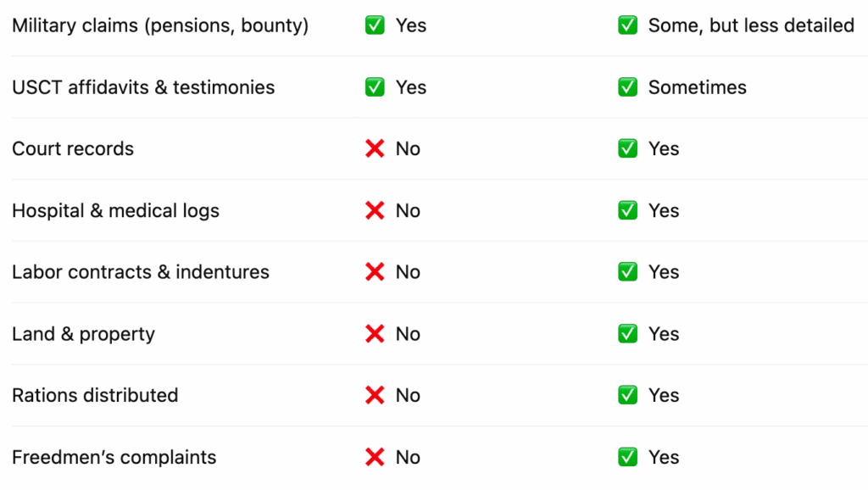Select 'Military claims (pensions, bounty)' row label
Viewport: 868px width, 490px height.
(x=160, y=25)
